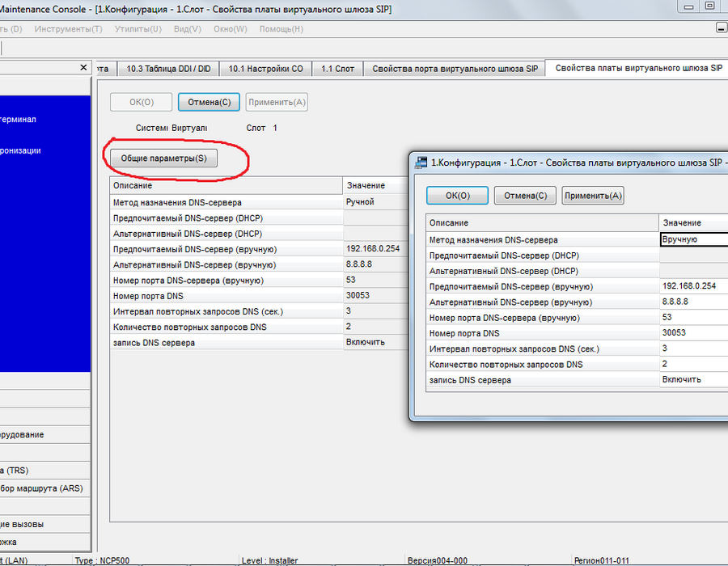This screenshot has height=566, width=728.
Task: Open the Свойства порта виртуального шлюза SIP tab
Action: (455, 69)
